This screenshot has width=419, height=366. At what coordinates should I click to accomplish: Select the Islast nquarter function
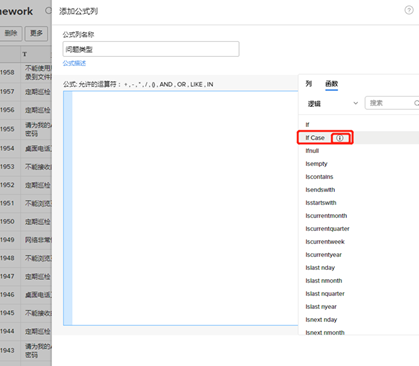pos(325,294)
